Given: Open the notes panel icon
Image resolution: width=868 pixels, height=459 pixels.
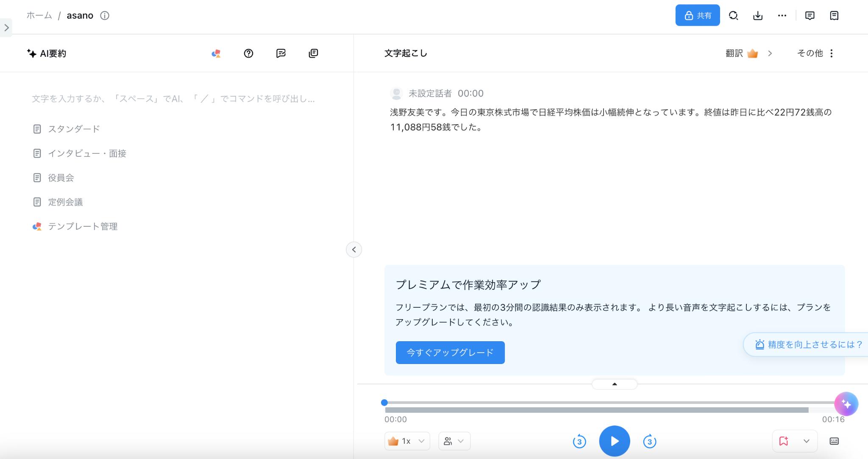Looking at the screenshot, I should pyautogui.click(x=834, y=16).
